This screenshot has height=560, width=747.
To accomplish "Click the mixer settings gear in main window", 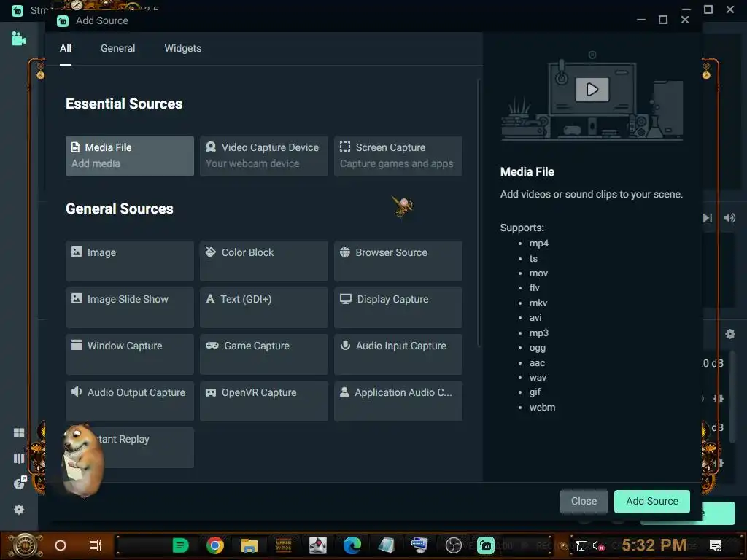I will (x=729, y=334).
